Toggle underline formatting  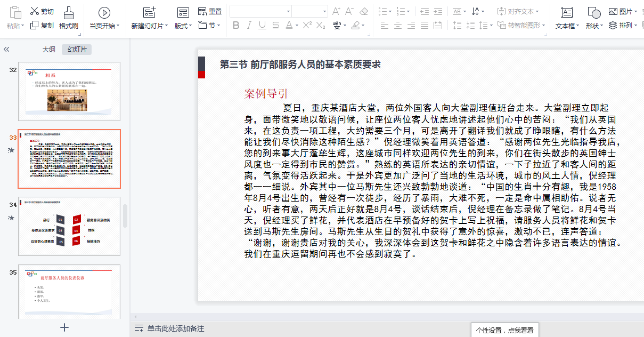pos(262,25)
